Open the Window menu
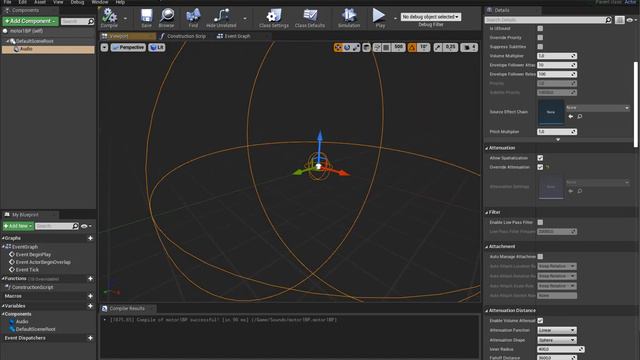 coord(100,2)
